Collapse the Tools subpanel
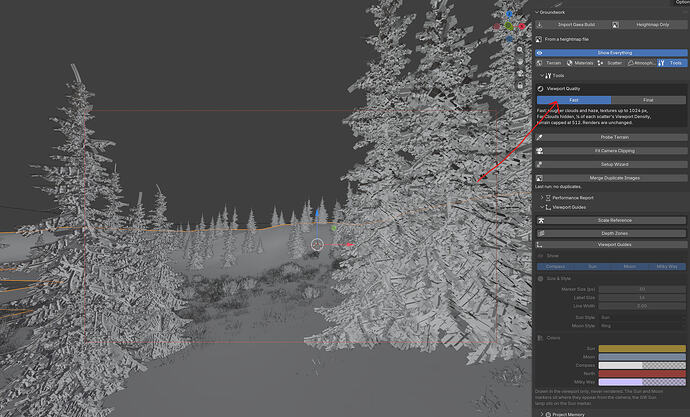 coord(542,76)
